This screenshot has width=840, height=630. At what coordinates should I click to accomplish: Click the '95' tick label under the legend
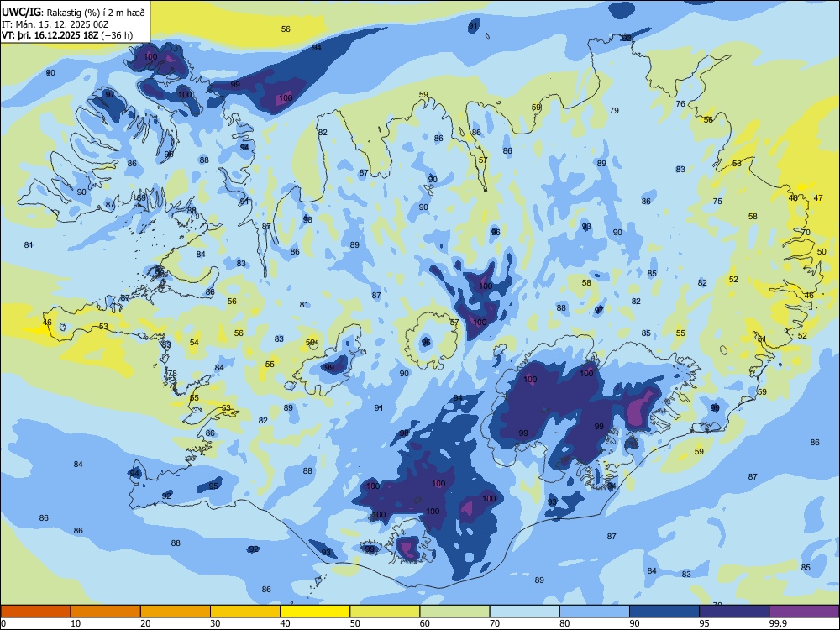point(705,623)
